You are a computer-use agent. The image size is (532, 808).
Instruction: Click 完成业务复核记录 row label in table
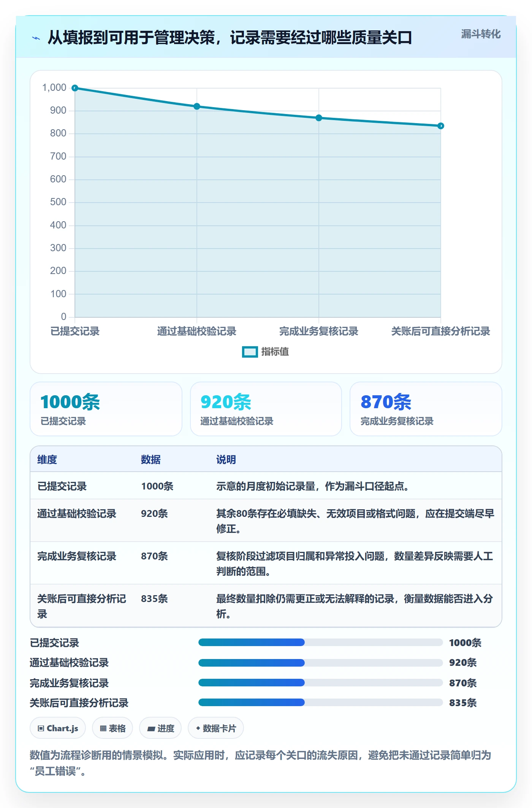pyautogui.click(x=77, y=556)
